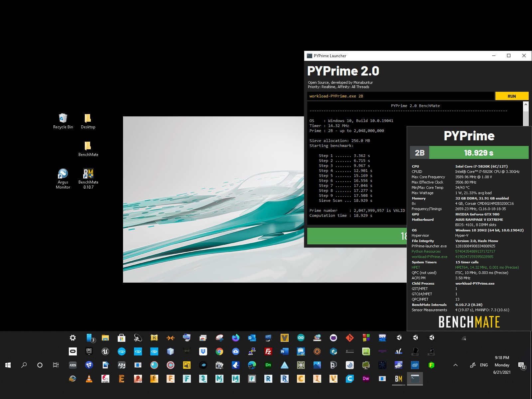Image resolution: width=532 pixels, height=399 pixels.
Task: Launch Unreal Engine from taskbar
Action: tap(105, 351)
